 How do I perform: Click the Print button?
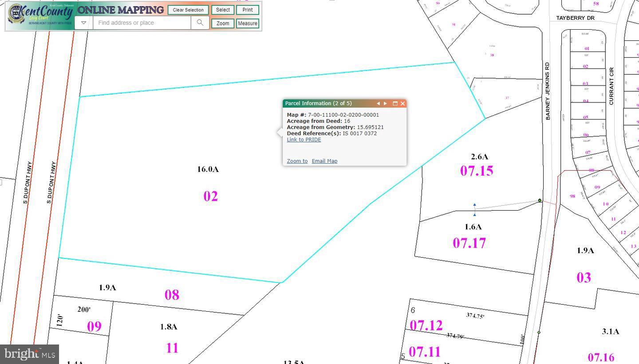coord(248,10)
